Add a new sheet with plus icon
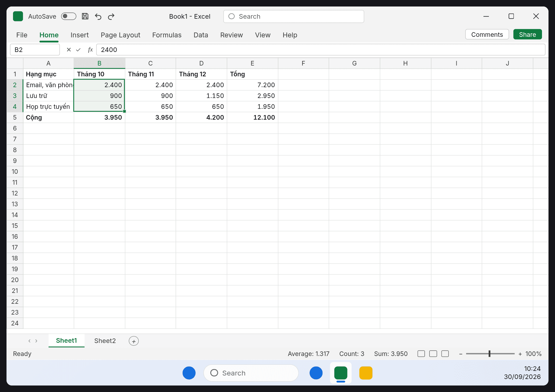555x392 pixels. 134,341
